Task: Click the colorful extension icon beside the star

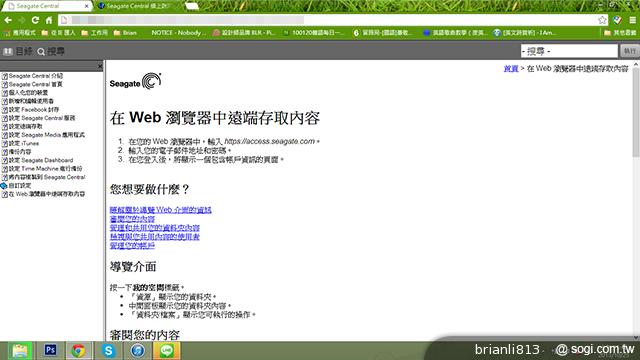Action: 618,20
